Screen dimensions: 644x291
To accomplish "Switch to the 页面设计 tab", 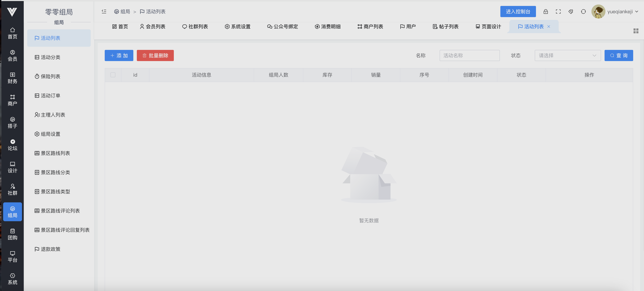I will click(x=488, y=27).
